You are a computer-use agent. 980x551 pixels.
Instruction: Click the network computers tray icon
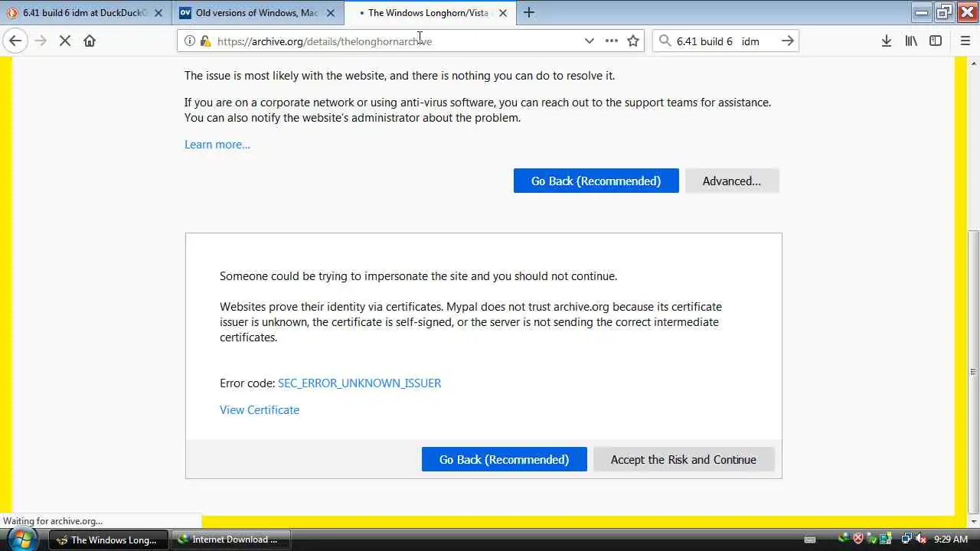tap(906, 540)
